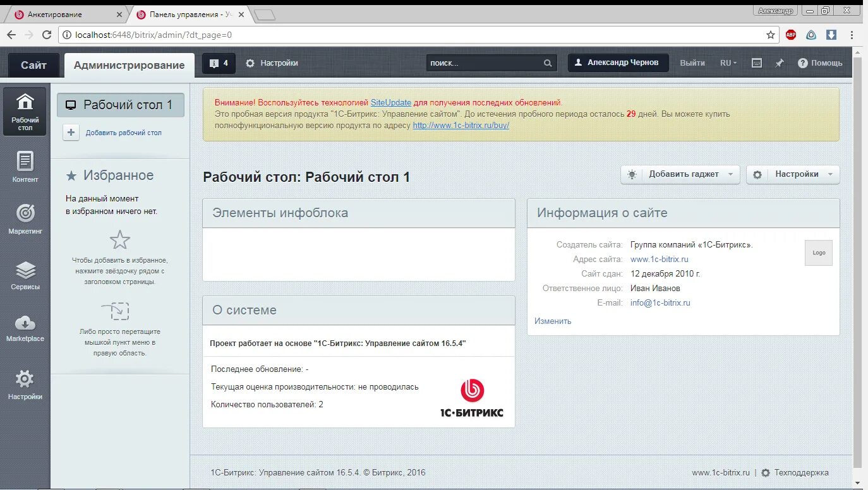Open the footer www.1c-bitrix.ru link
This screenshot has width=868, height=490.
tap(721, 472)
